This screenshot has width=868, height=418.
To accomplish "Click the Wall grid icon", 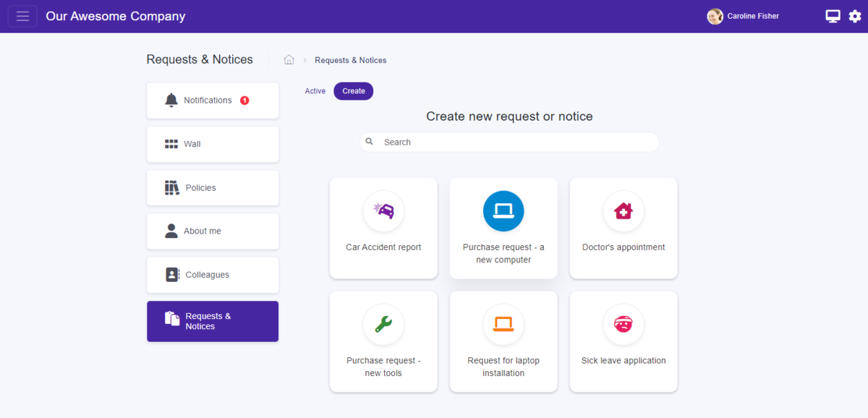I will (x=171, y=144).
